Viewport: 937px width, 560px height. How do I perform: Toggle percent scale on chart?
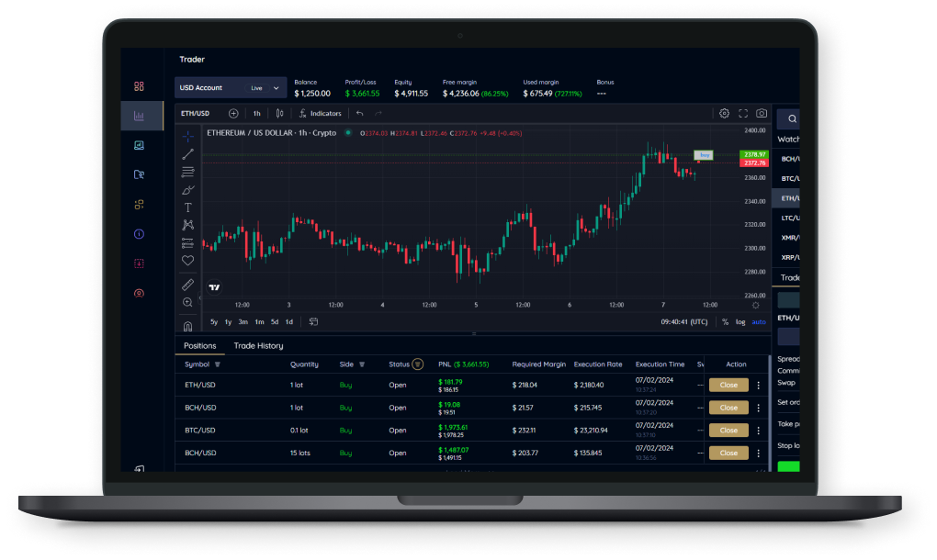coord(725,322)
